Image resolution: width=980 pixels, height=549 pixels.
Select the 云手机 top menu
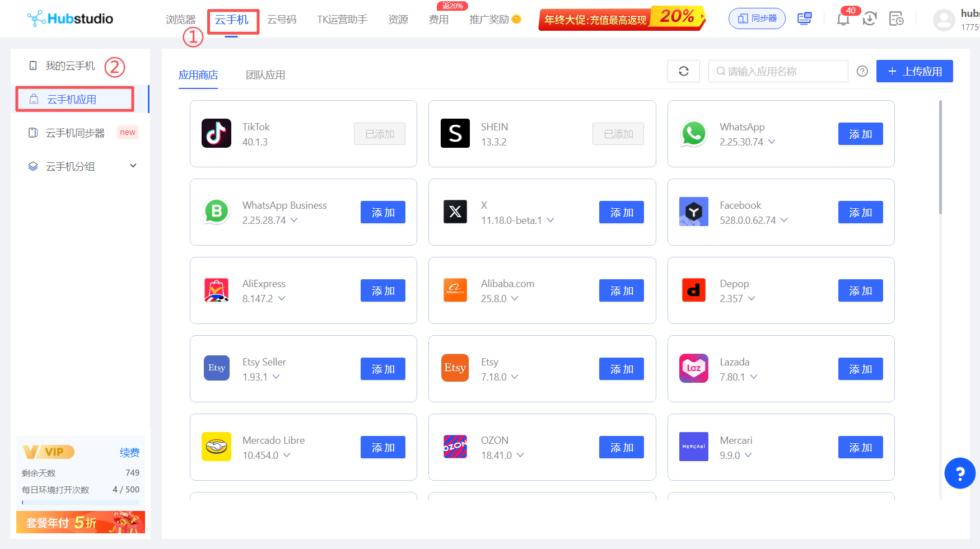[232, 20]
